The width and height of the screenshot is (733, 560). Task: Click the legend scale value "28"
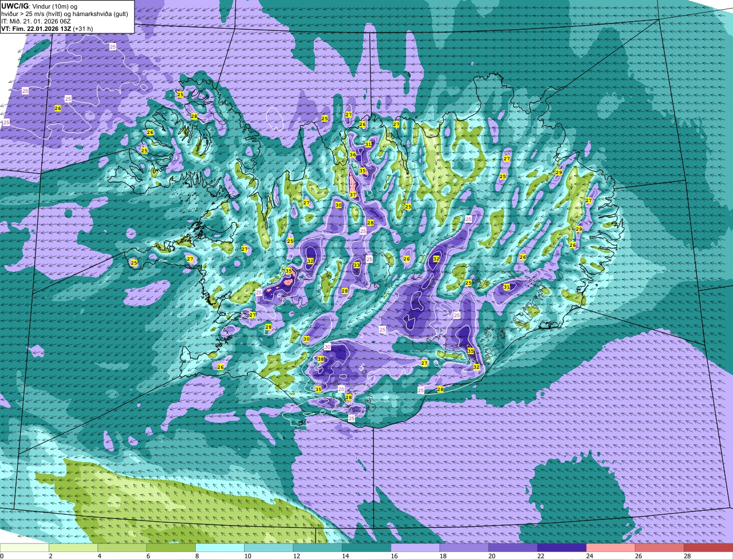(687, 556)
